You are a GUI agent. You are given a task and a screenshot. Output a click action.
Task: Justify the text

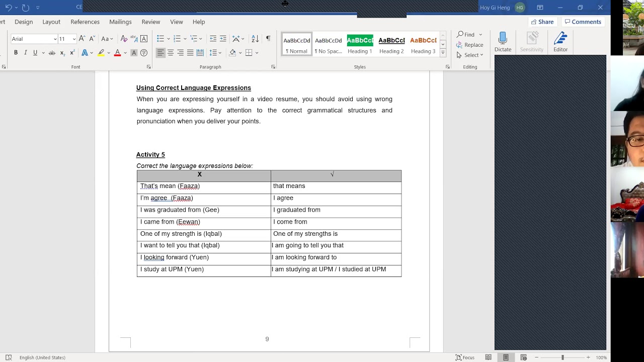tap(190, 53)
